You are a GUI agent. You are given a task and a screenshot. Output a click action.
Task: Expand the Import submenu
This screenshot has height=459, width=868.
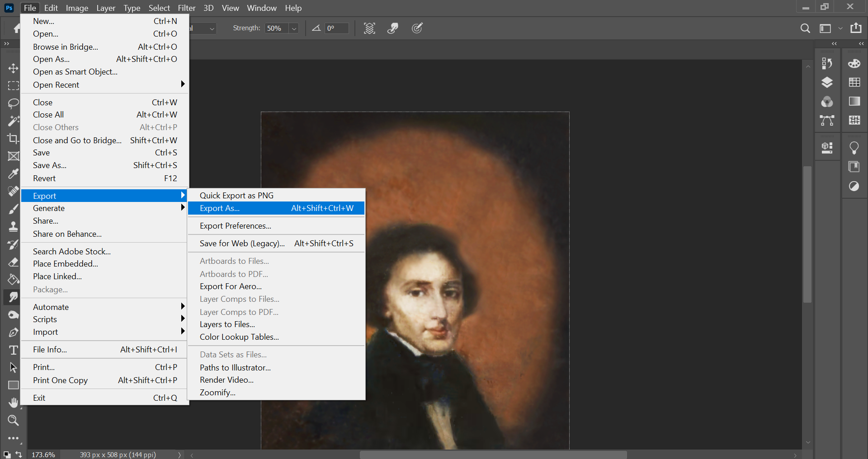click(x=105, y=332)
